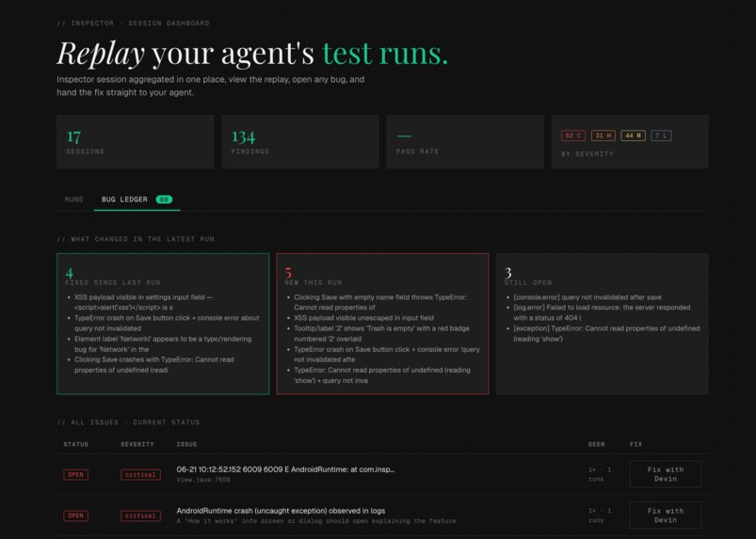
Task: Click the 44 M medium severity badge
Action: click(633, 135)
